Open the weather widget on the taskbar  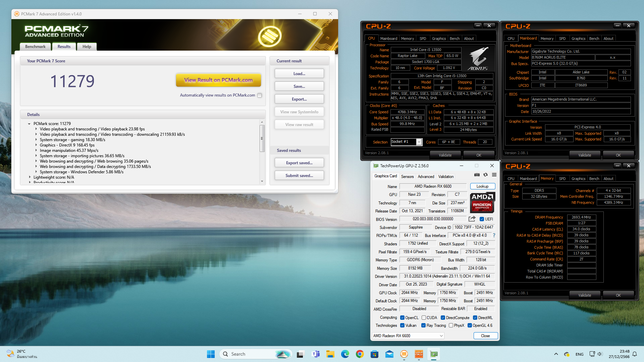22,354
